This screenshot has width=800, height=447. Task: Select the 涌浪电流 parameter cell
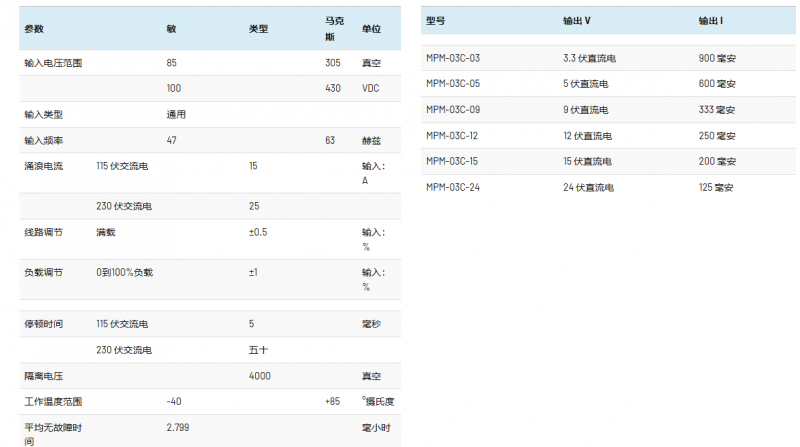tap(43, 166)
